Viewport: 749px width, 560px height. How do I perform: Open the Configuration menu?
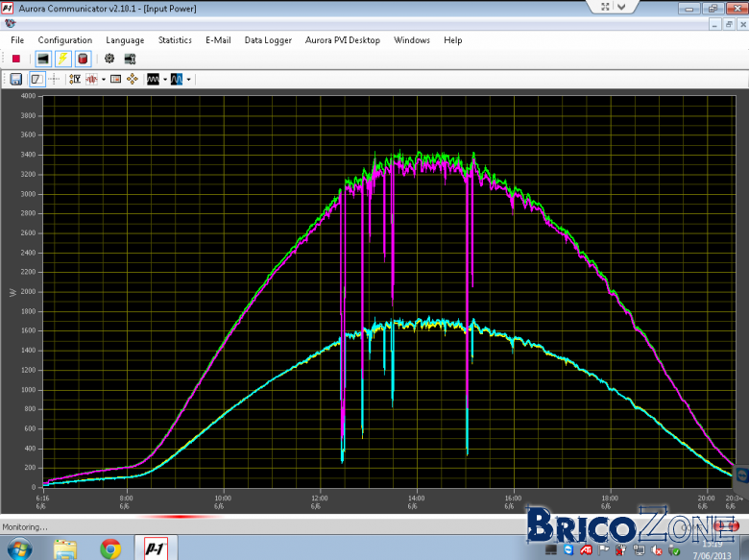(x=65, y=40)
